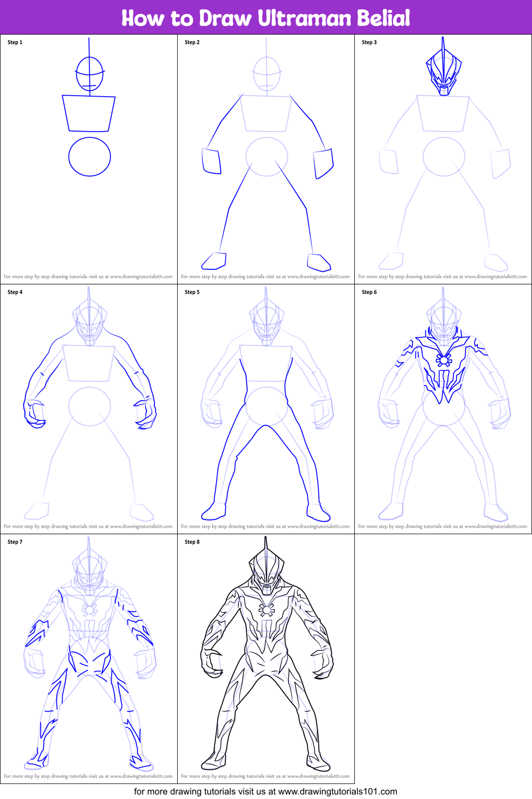Select the Step 8 final drawing thumbnail
This screenshot has height=799, width=532.
point(266,659)
